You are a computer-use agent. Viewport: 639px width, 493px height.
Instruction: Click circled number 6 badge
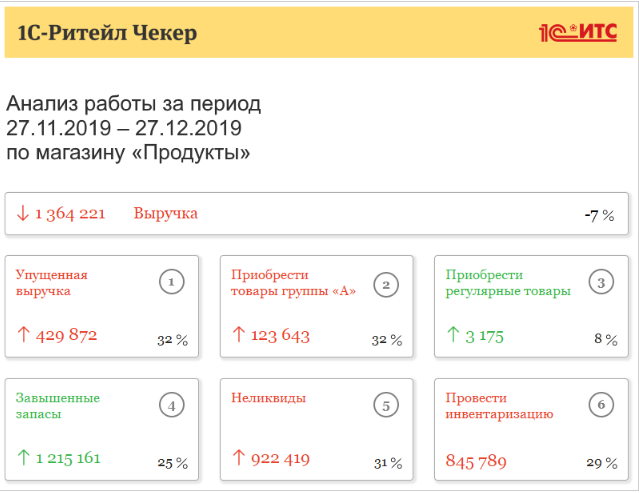(x=601, y=405)
